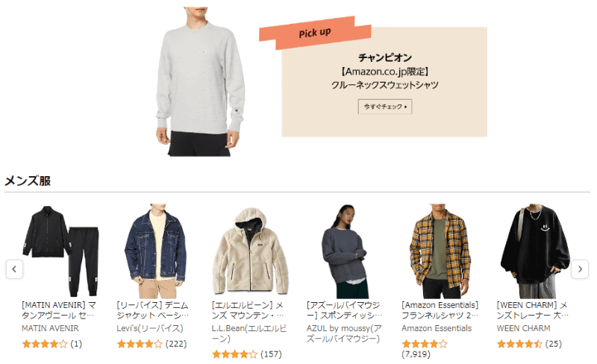Screen dimensions: 597x364
Task: Click the WEEN CHARM star rating with 25 reviews
Action: click(529, 344)
